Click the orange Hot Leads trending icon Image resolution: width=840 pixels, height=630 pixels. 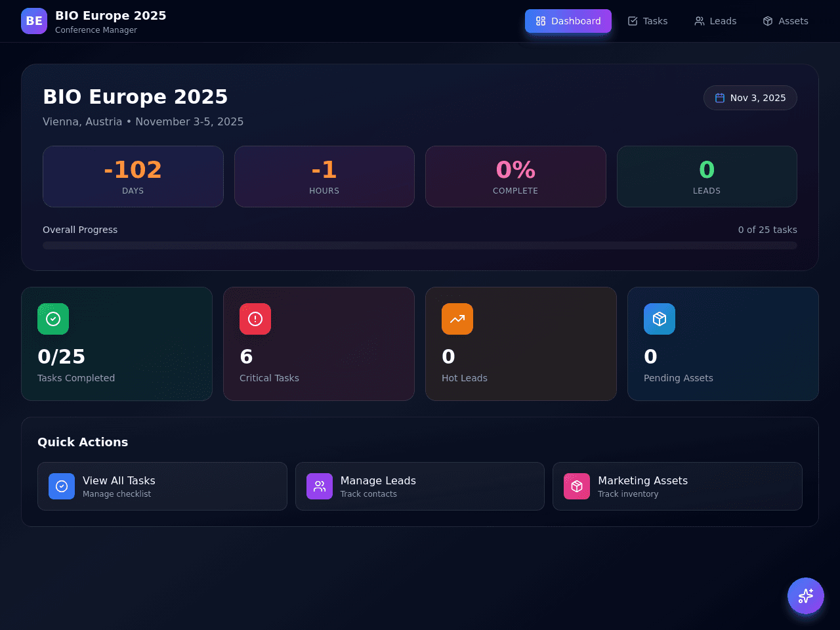point(457,319)
